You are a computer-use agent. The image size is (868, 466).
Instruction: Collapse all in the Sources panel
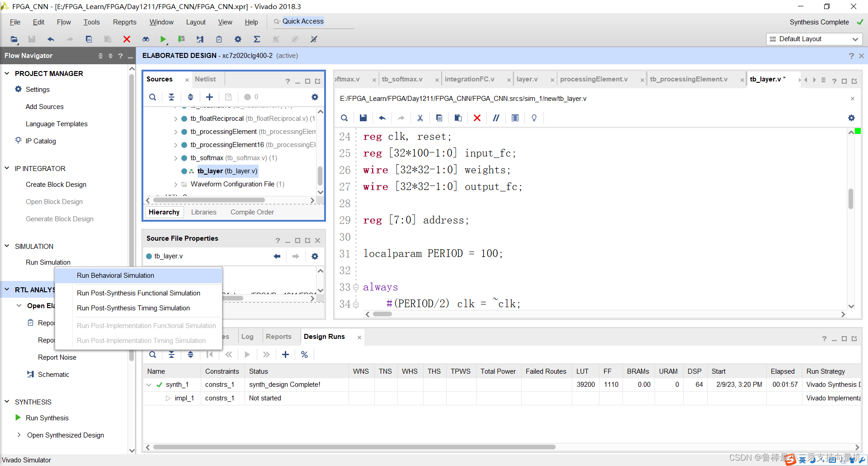[x=171, y=97]
